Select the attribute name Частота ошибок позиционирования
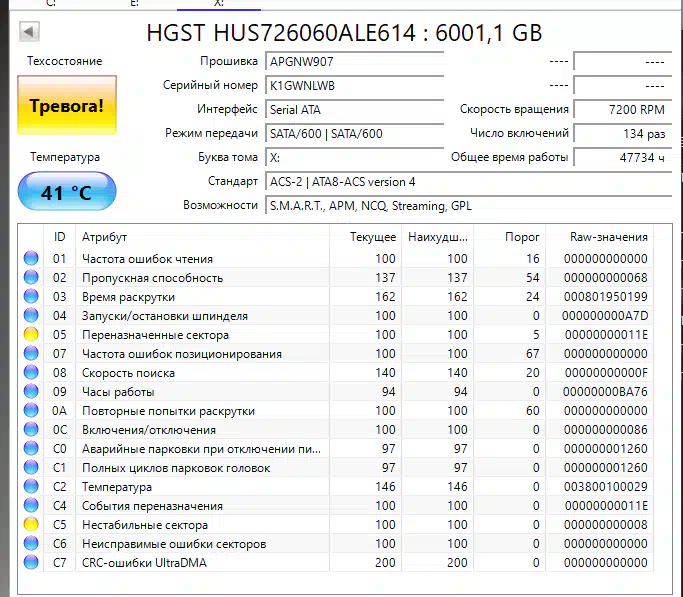Screen dimensions: 683x597 [x=182, y=354]
